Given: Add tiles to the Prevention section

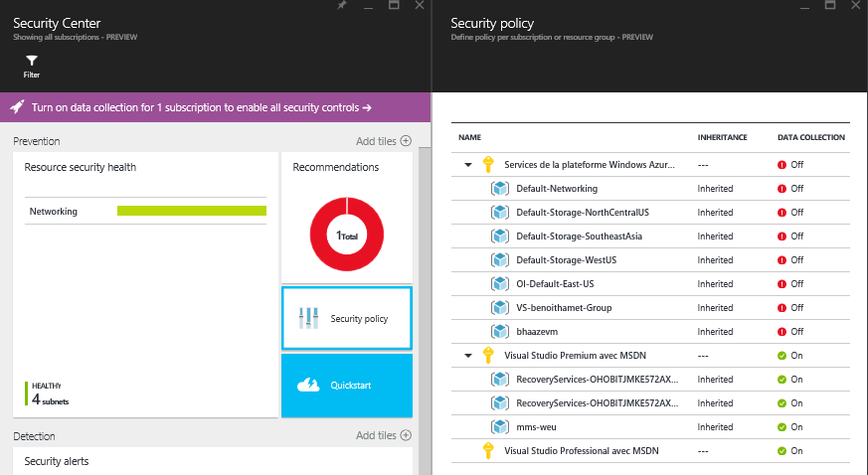Looking at the screenshot, I should coord(384,141).
